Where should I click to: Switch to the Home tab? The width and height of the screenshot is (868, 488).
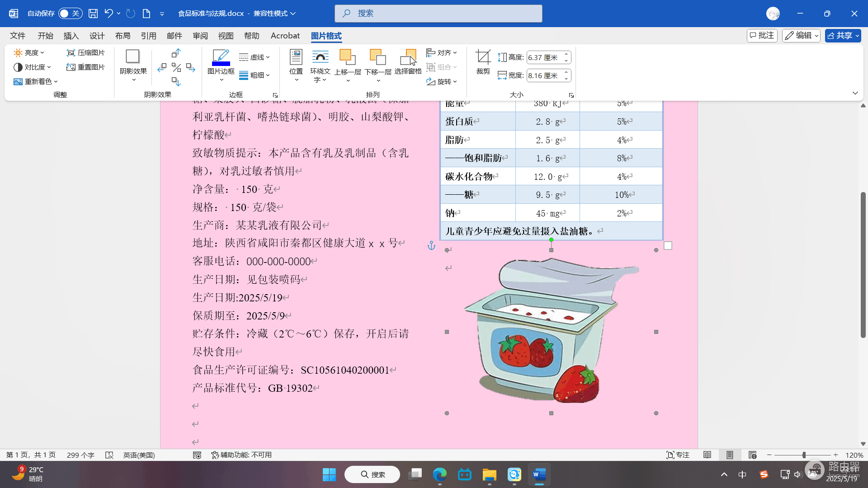click(46, 36)
